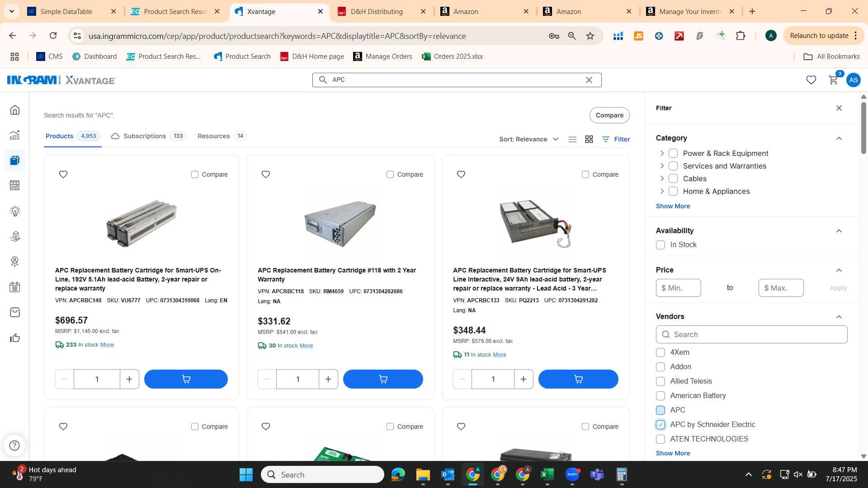Screen dimensions: 868x488
Task: Favorite the APCRBC118 product with heart icon
Action: 266,174
